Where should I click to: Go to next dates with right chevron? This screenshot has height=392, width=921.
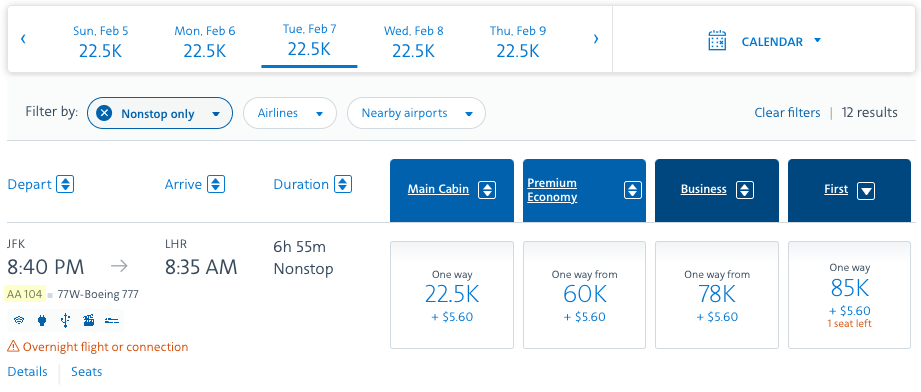tap(596, 39)
